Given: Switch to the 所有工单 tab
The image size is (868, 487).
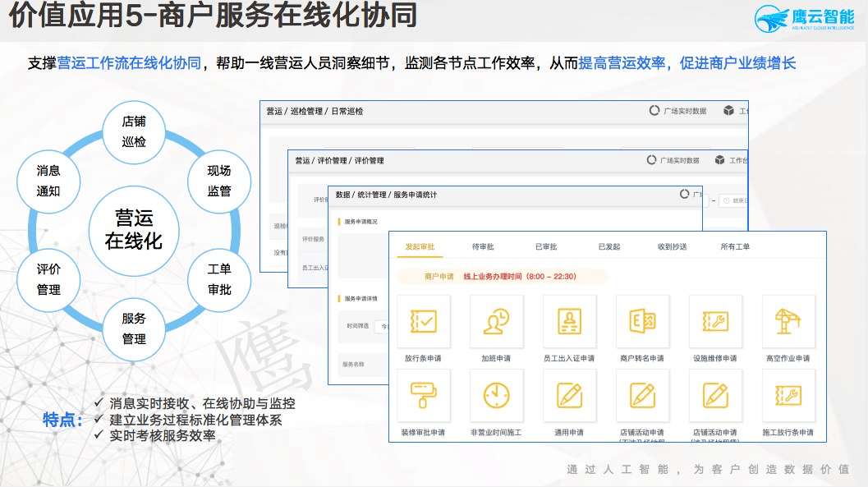Looking at the screenshot, I should click(x=735, y=247).
